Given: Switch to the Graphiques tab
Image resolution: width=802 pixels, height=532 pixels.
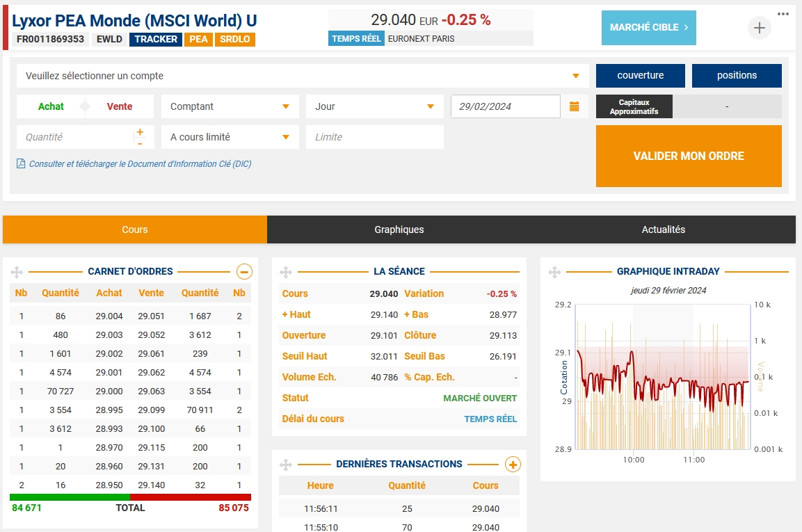Looking at the screenshot, I should tap(399, 229).
